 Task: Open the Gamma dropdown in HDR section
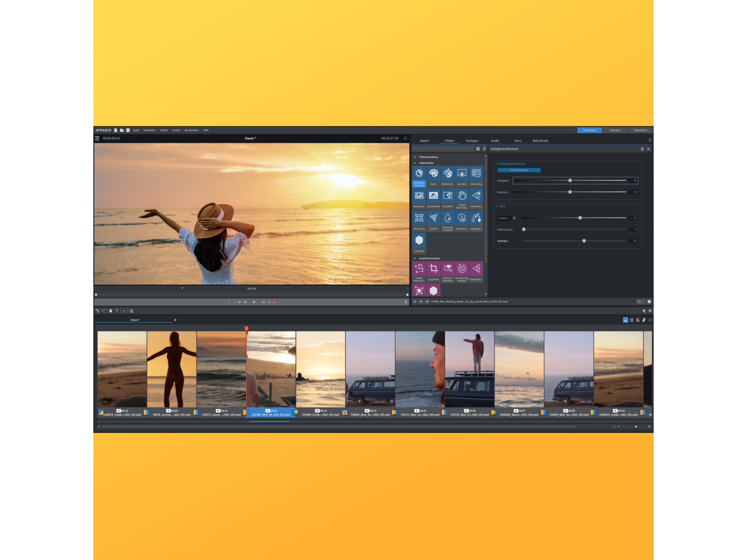pyautogui.click(x=514, y=218)
